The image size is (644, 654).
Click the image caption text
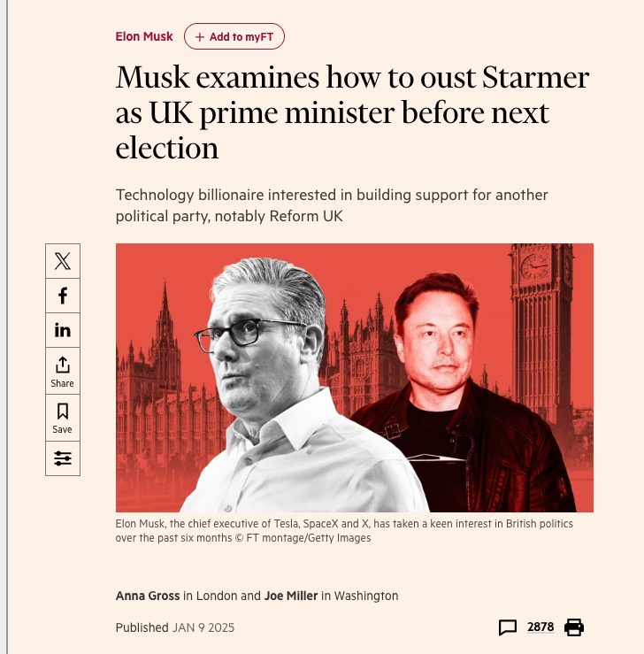[x=344, y=530]
